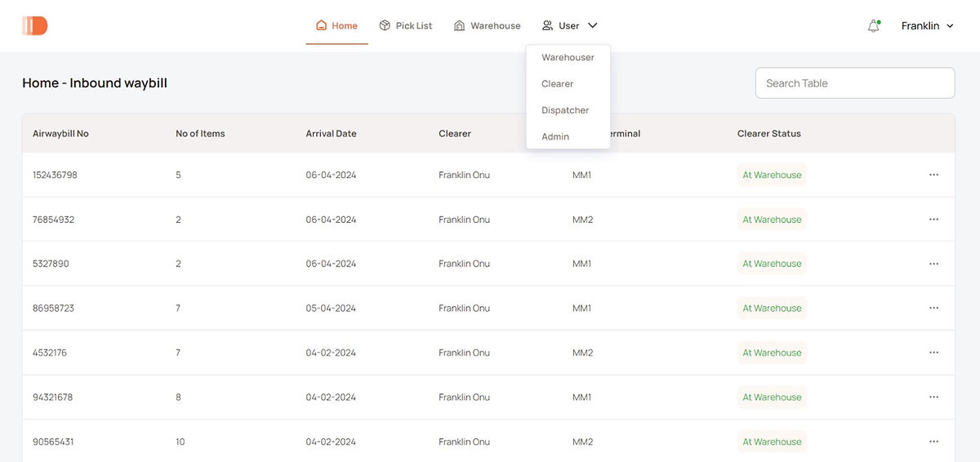Focus the Search Table field
Screen dimensions: 980x462
click(x=855, y=83)
